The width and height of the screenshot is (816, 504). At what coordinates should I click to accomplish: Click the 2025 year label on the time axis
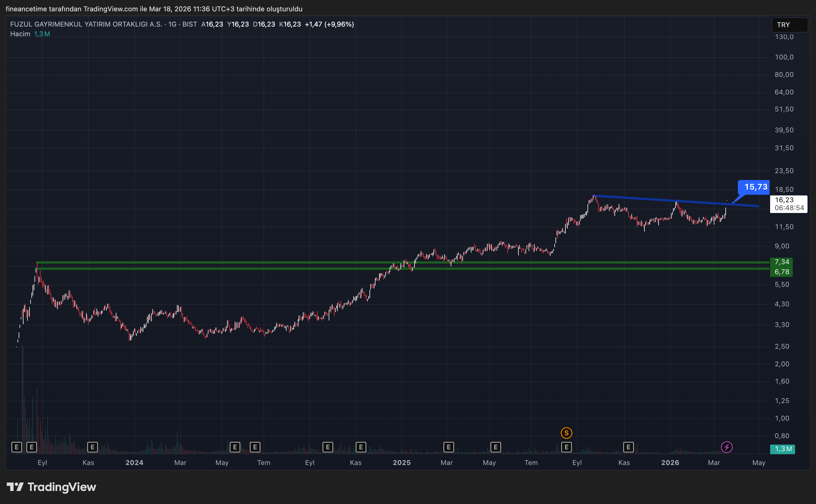401,463
